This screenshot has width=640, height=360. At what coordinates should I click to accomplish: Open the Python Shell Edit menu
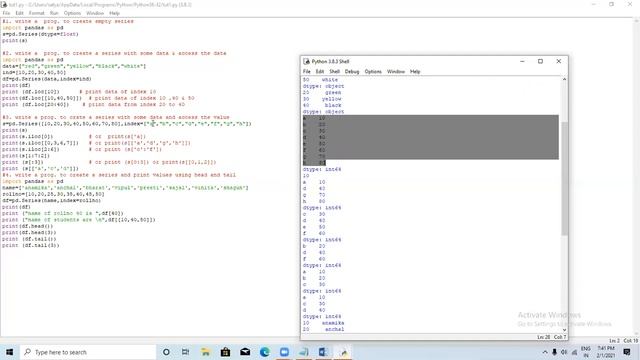point(320,71)
